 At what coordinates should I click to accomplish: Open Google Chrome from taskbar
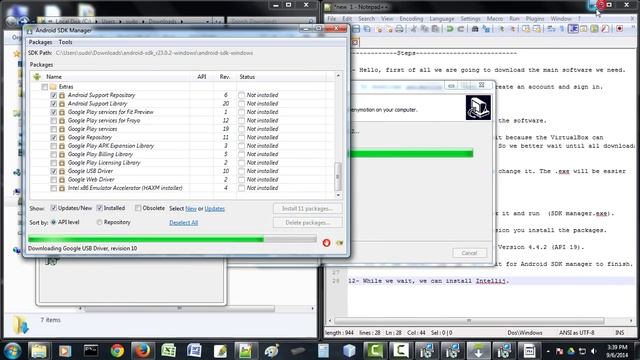(117, 351)
